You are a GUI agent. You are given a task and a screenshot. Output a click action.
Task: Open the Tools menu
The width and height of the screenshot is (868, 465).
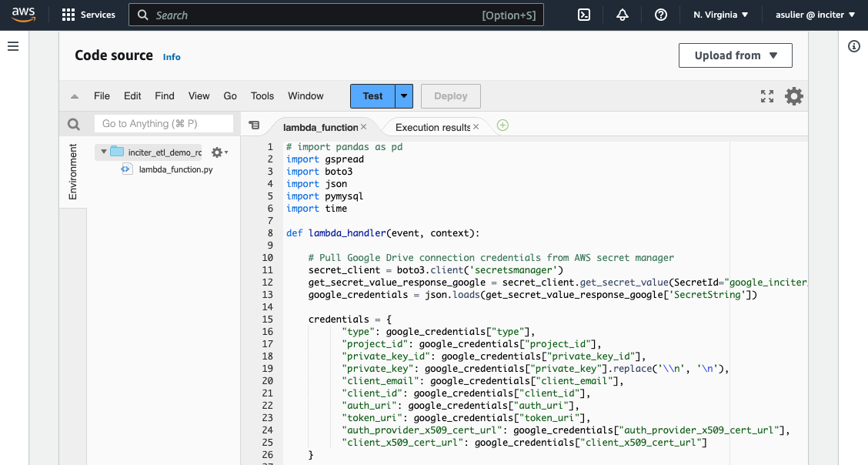[x=262, y=96]
